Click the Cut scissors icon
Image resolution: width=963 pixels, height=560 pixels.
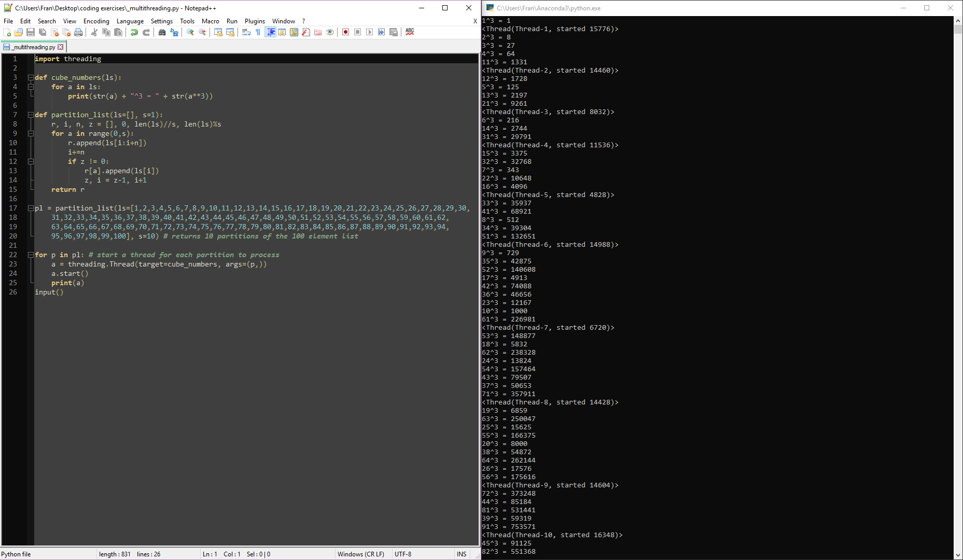pyautogui.click(x=94, y=32)
